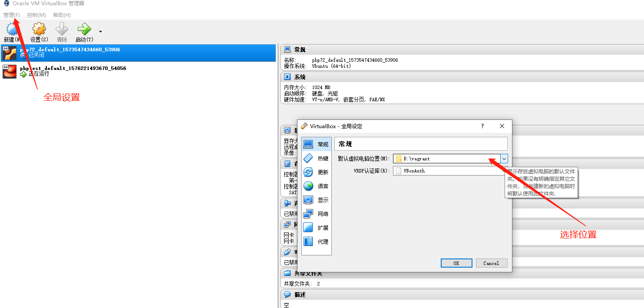Open Settings gear toolbar icon
The image size is (644, 308).
39,30
